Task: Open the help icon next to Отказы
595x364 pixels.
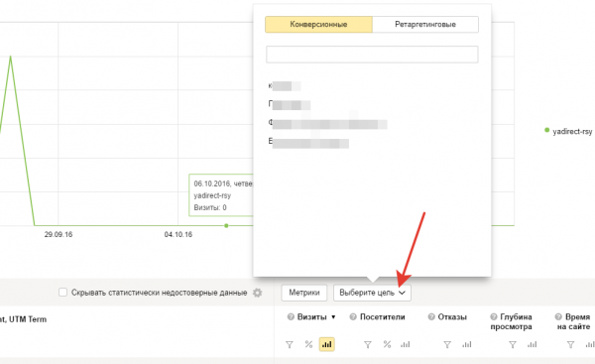Action: (x=431, y=317)
